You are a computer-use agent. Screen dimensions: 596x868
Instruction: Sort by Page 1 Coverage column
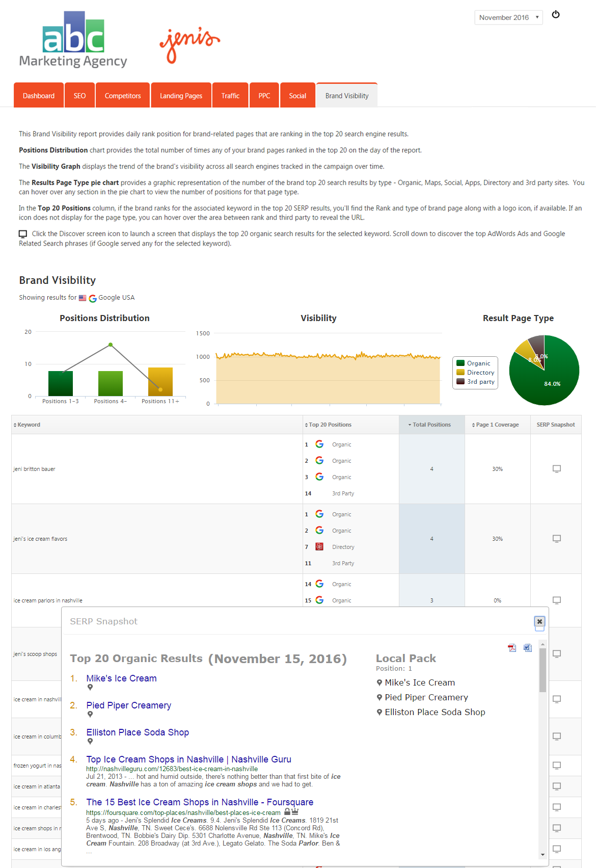(x=495, y=425)
